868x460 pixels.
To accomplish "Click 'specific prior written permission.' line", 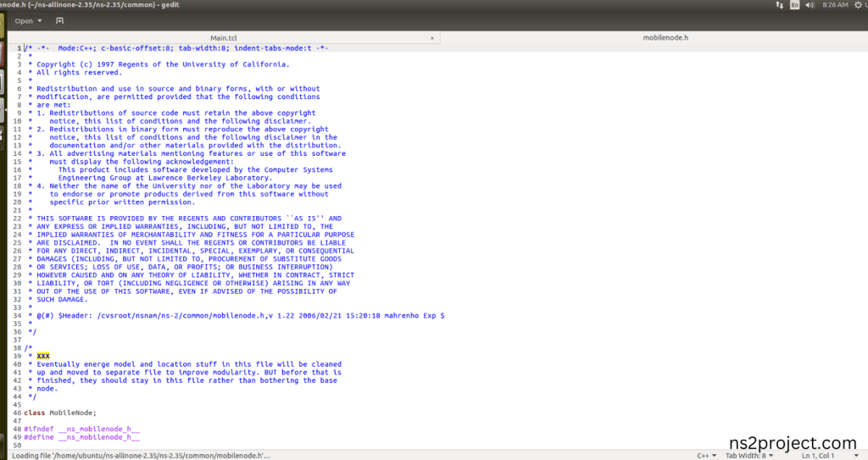I will [x=122, y=202].
